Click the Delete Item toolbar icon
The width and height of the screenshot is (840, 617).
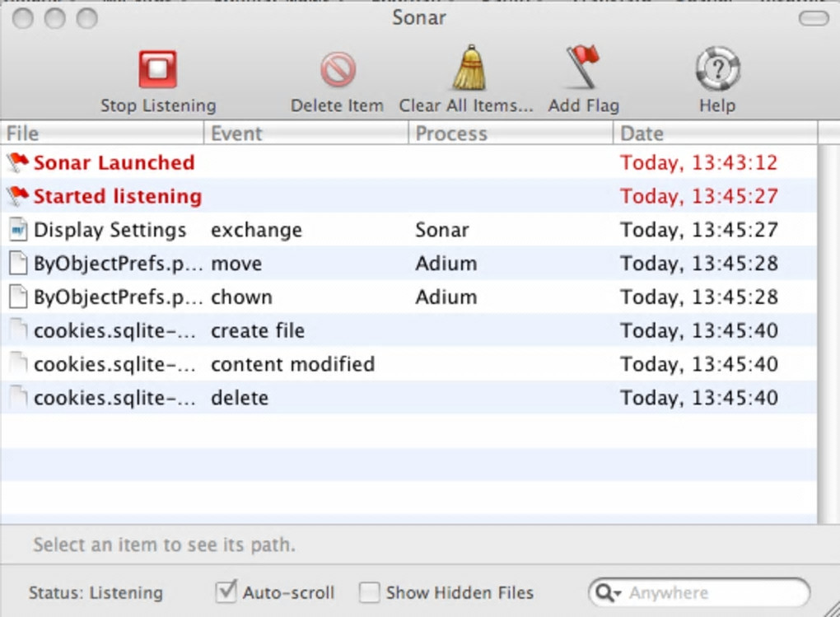[x=338, y=70]
